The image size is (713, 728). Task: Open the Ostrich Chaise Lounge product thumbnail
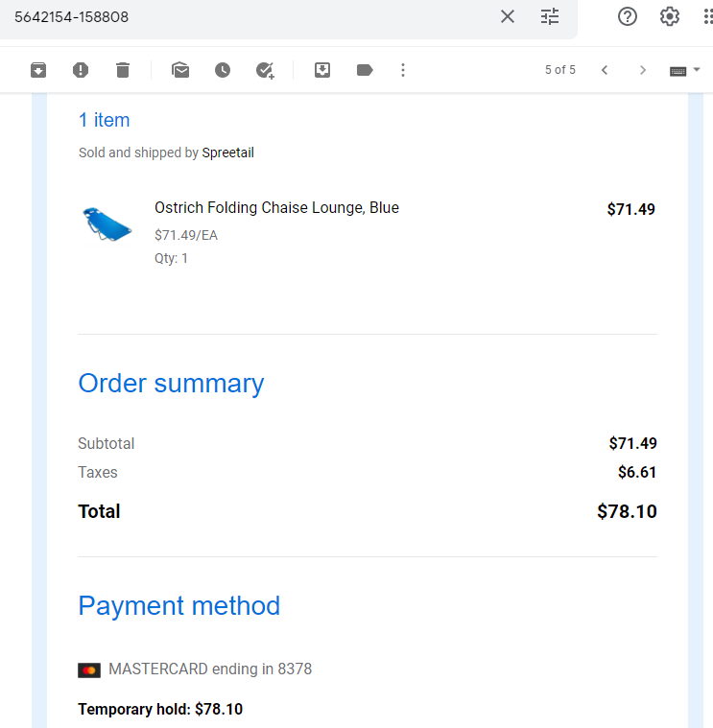click(107, 224)
